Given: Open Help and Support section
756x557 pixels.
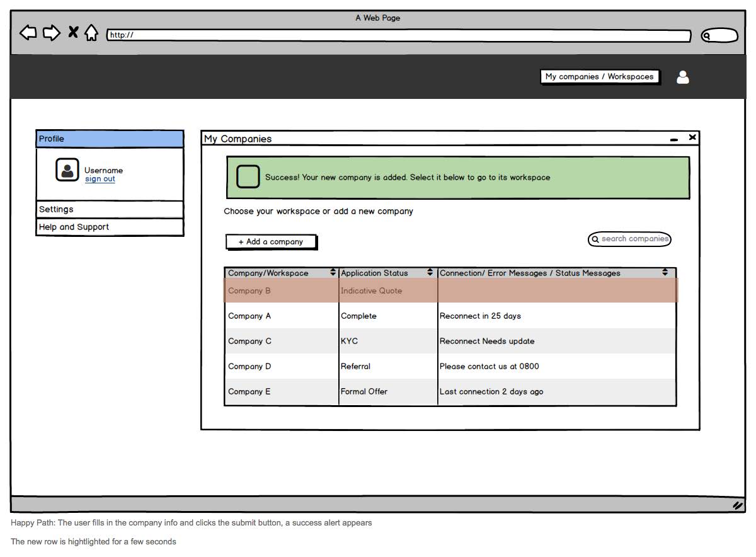Looking at the screenshot, I should pyautogui.click(x=110, y=227).
